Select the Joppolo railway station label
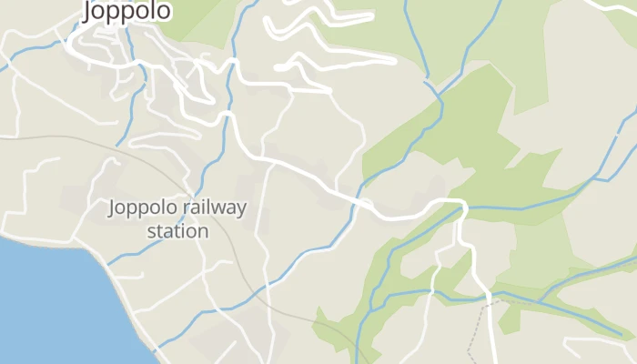The width and height of the screenshot is (637, 364). (177, 219)
